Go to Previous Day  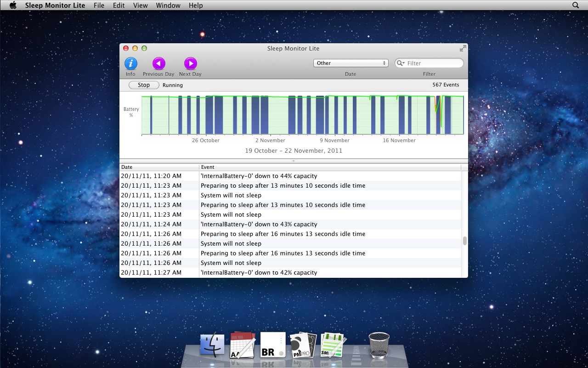(158, 63)
